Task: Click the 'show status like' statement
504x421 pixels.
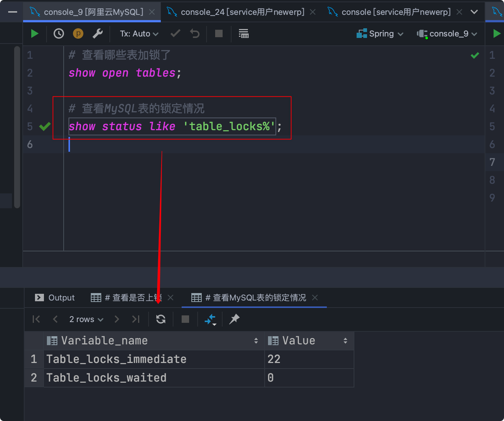Action: point(175,126)
